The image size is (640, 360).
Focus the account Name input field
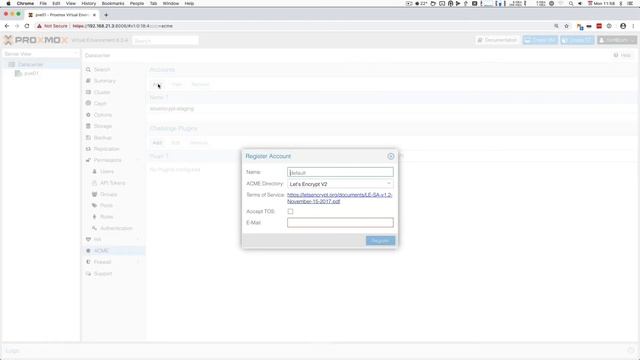coord(340,172)
